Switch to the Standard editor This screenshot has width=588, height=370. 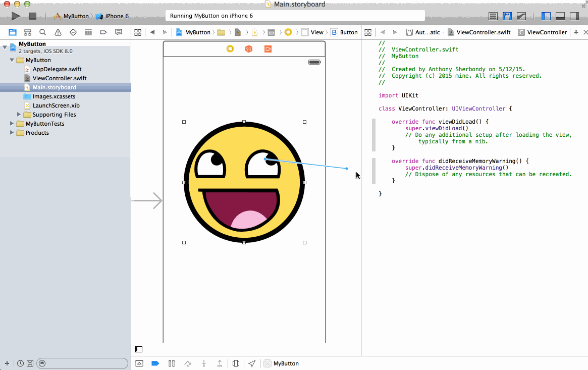click(493, 16)
